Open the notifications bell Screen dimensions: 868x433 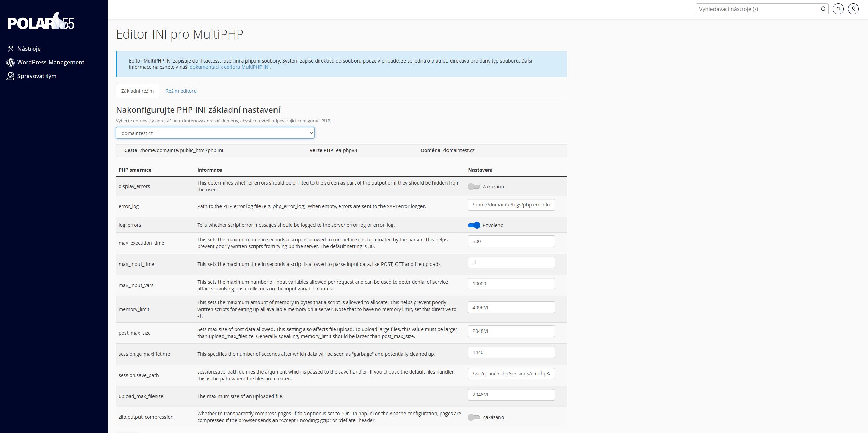tap(838, 9)
